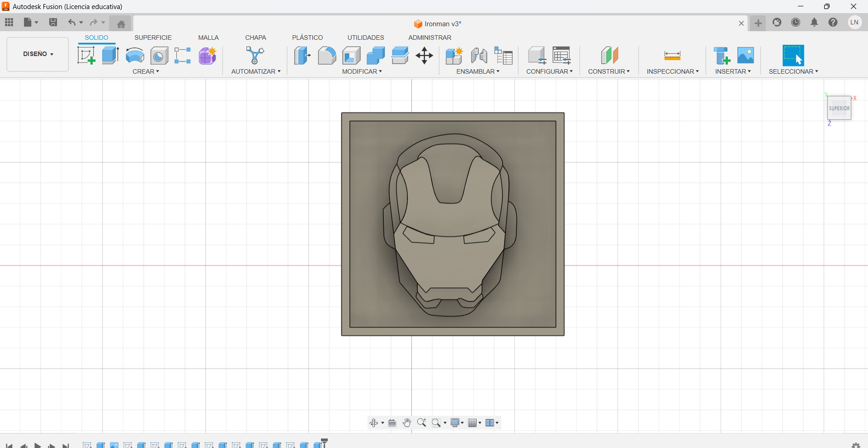The image size is (868, 448).
Task: Select the Press Pull tool
Action: [302, 56]
